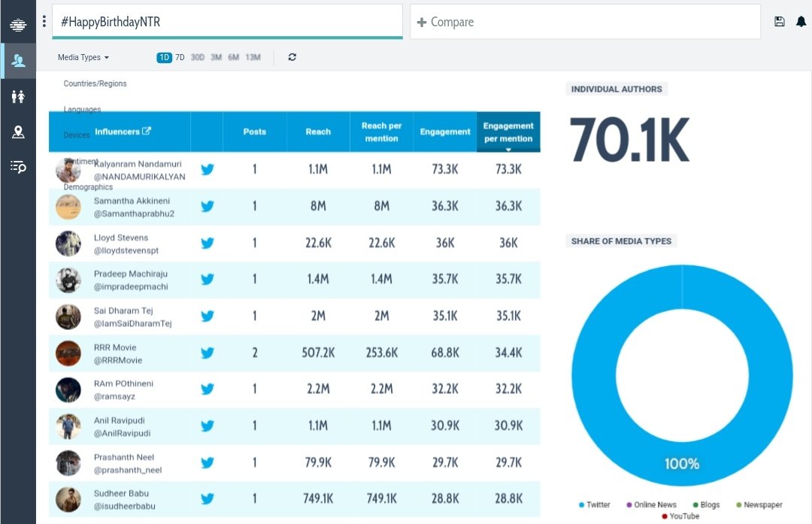Open Influencers external link icon in table header
812x524 pixels.
[147, 131]
